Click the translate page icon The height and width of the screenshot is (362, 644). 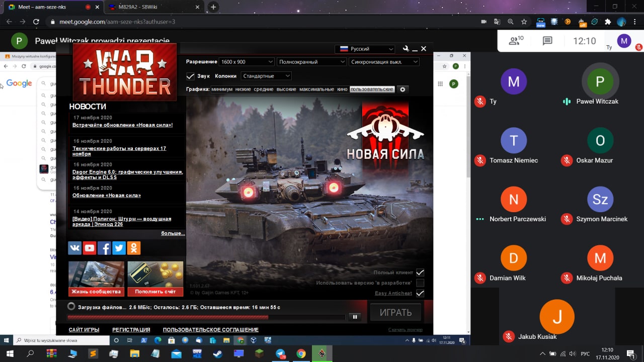pos(497,22)
